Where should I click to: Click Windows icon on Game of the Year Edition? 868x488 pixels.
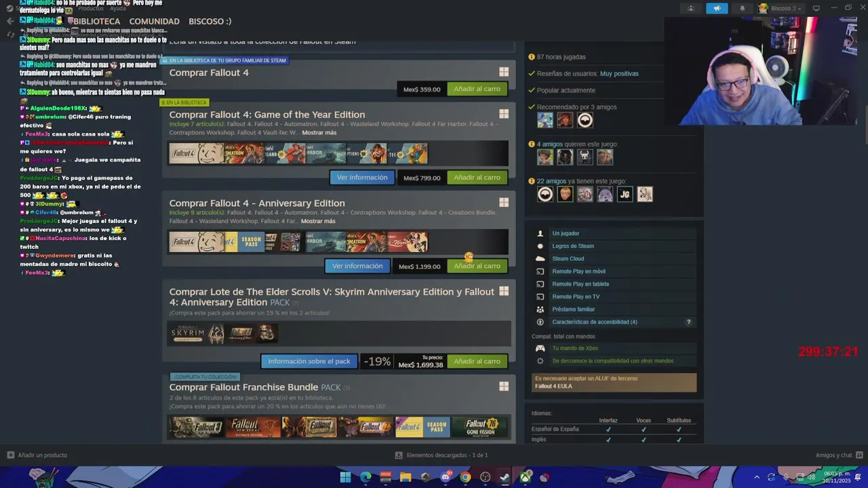click(504, 114)
